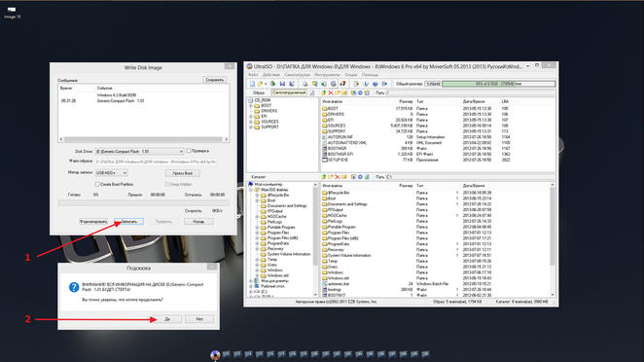Select the SETUP.EXE file row

pos(438,160)
